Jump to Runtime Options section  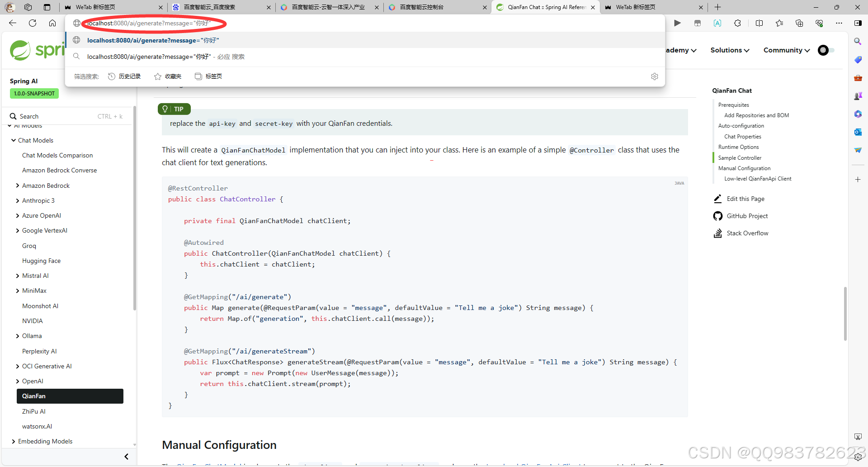[738, 147]
